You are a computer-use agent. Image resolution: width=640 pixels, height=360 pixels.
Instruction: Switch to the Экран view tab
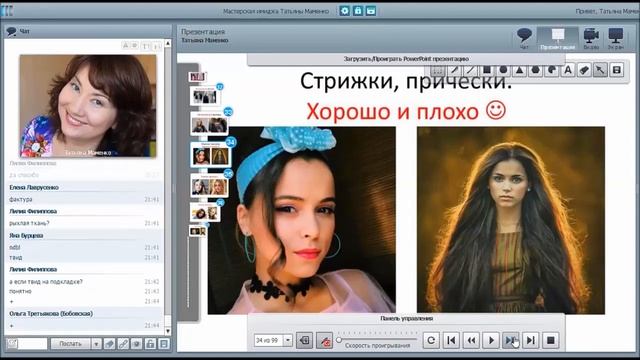[x=616, y=39]
